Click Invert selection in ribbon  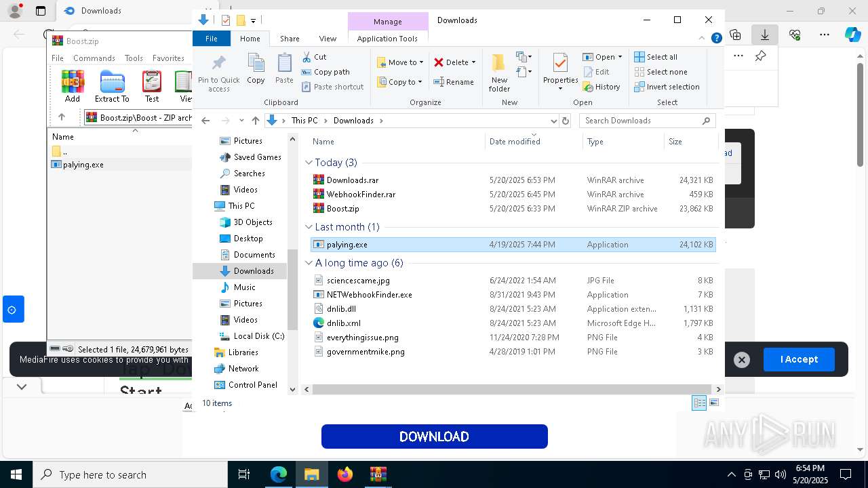coord(667,87)
